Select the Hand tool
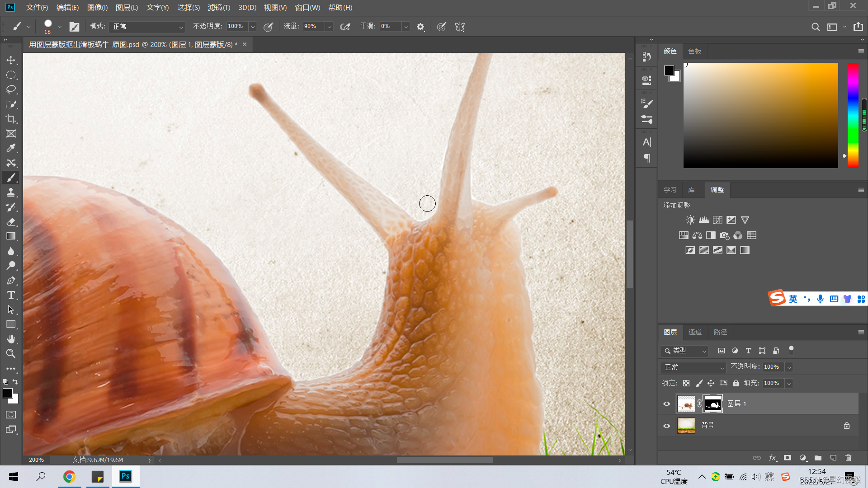This screenshot has height=488, width=868. 11,339
